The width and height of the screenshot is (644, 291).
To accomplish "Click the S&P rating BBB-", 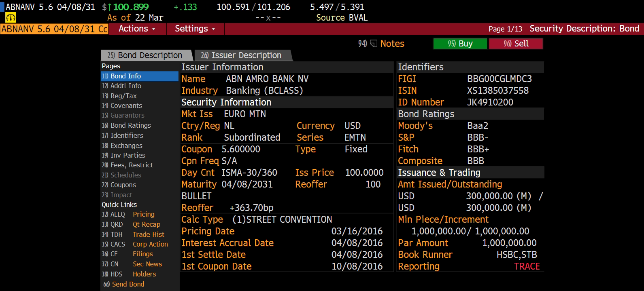I will [x=478, y=137].
